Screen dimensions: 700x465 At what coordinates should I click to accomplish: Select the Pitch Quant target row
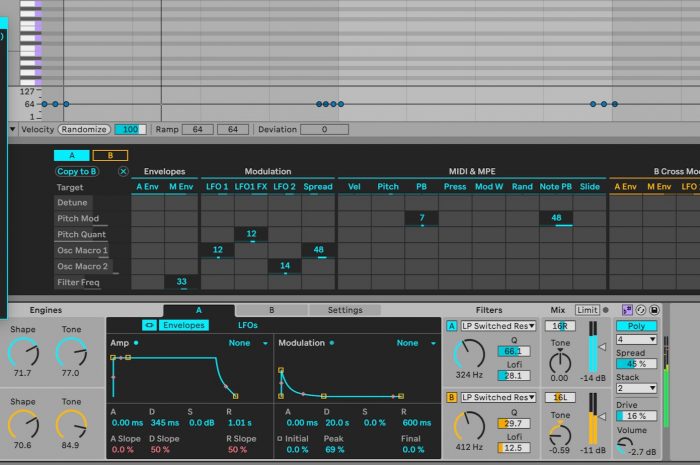(81, 234)
